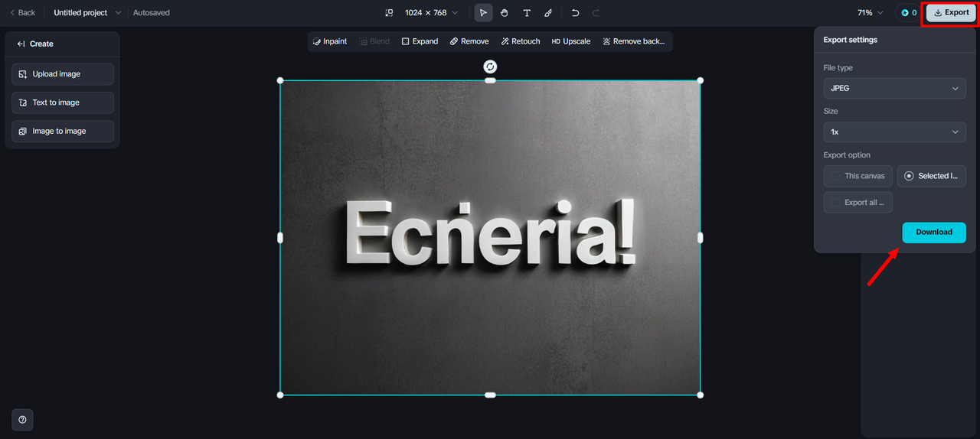Click the rotate handle above the image
This screenshot has height=439, width=980.
click(490, 67)
